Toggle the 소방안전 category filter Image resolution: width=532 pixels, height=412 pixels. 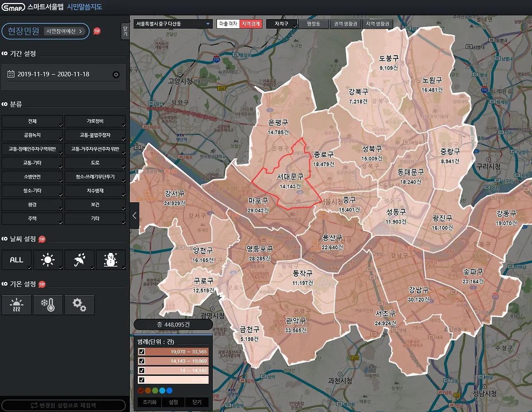click(x=32, y=177)
